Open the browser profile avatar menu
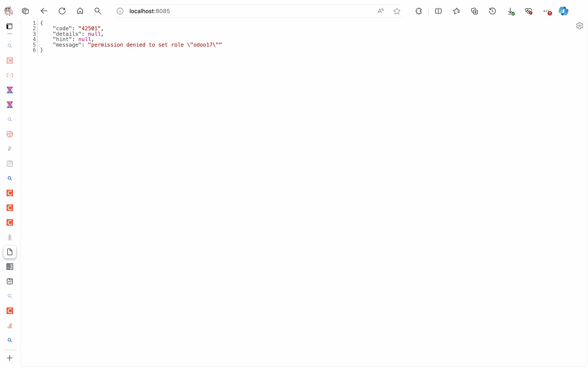Viewport: 588px width, 368px height. point(9,11)
